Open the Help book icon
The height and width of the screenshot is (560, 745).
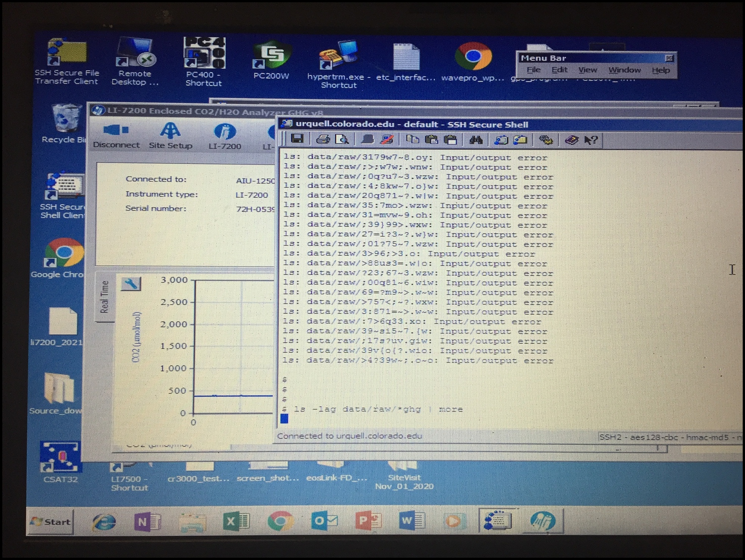571,140
